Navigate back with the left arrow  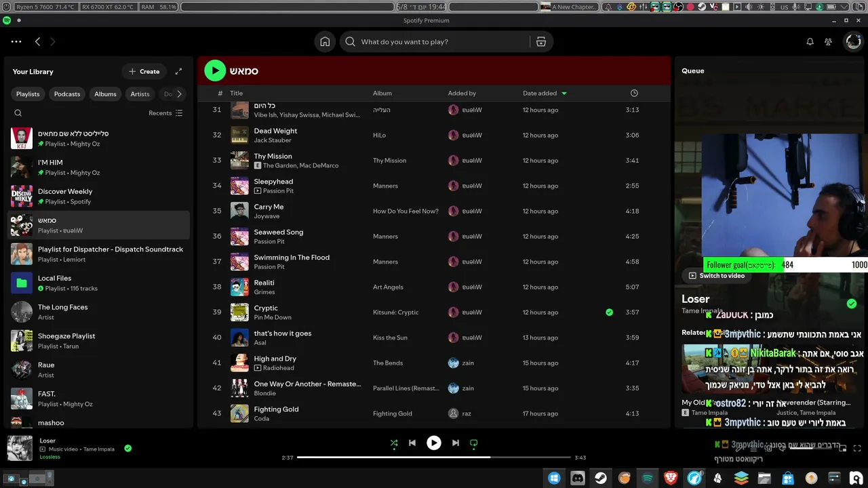[x=37, y=41]
